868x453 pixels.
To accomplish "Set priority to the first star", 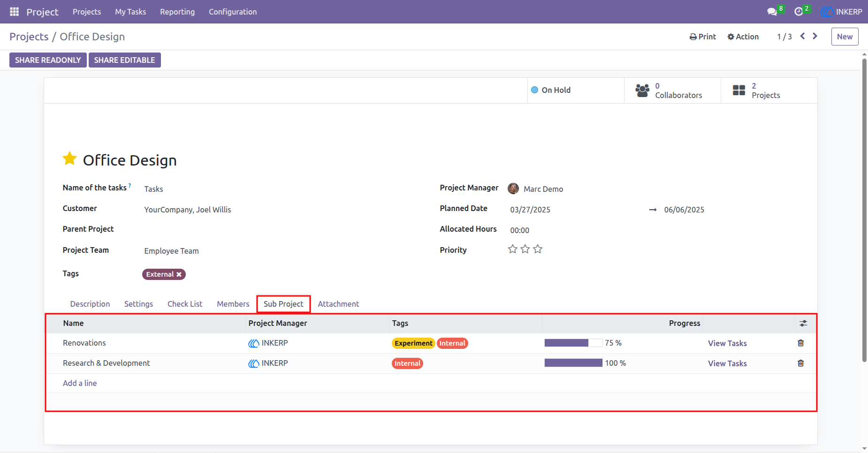I will pos(513,249).
